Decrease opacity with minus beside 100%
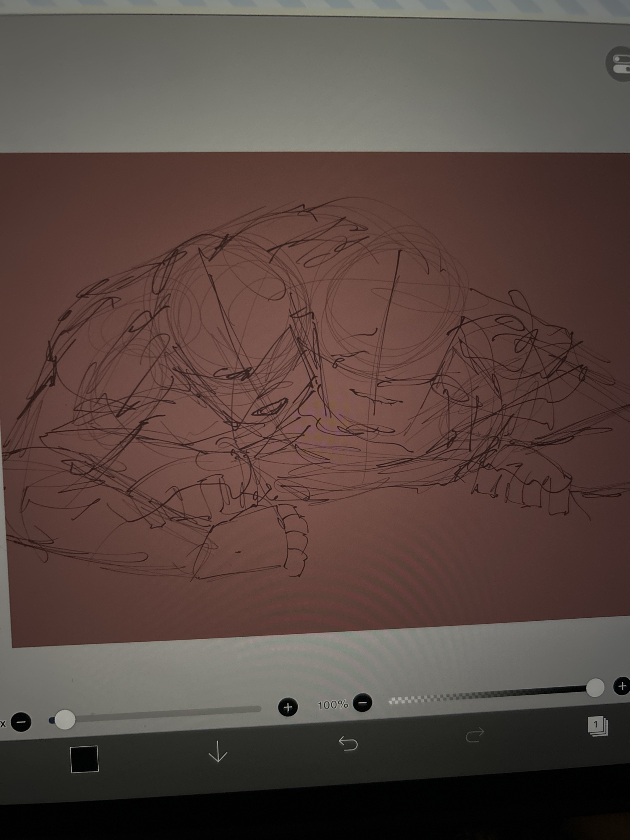The height and width of the screenshot is (840, 630). tap(362, 703)
